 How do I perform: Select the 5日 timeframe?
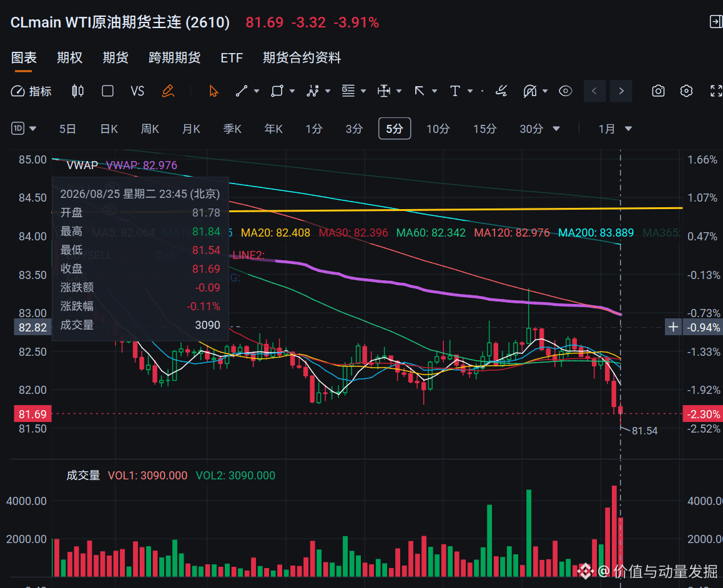67,129
